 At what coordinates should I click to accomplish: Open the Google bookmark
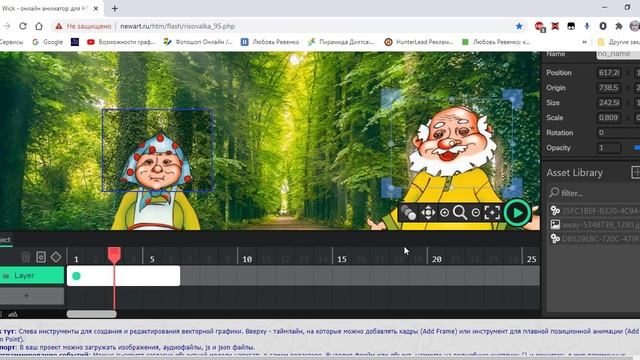pos(48,42)
